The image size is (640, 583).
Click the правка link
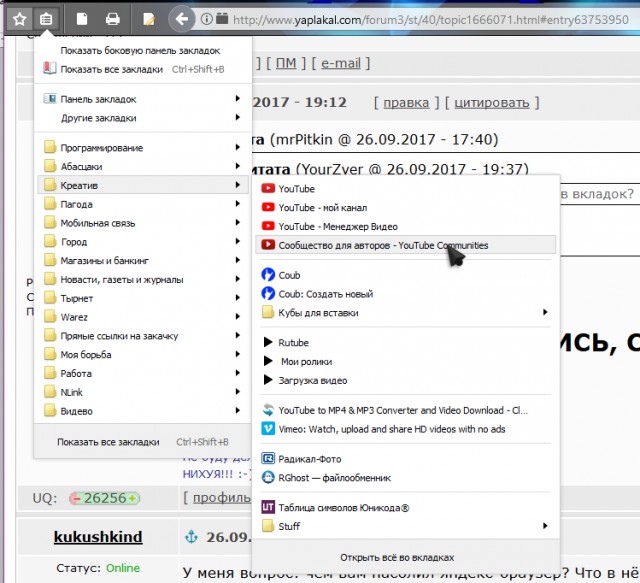click(406, 103)
